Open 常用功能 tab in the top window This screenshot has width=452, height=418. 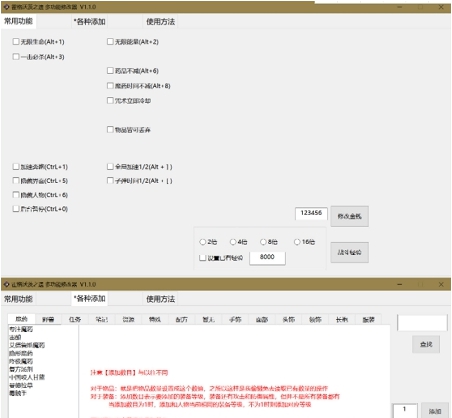18,21
